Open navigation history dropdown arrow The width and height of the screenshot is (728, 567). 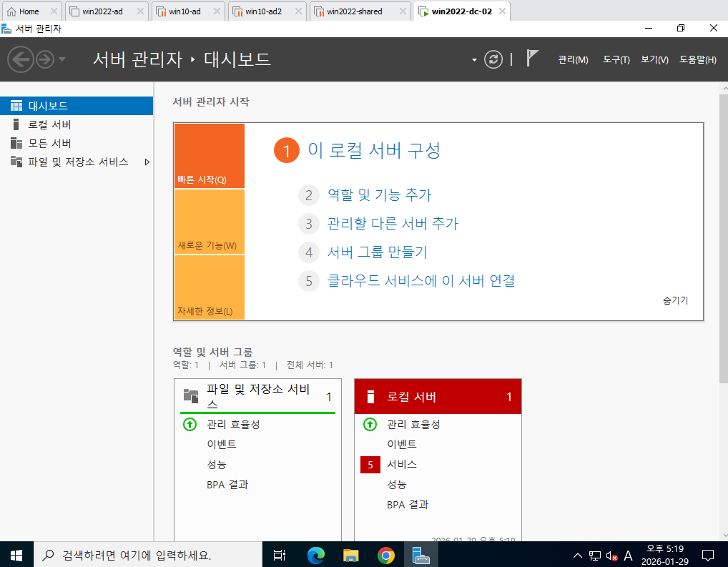click(x=62, y=59)
